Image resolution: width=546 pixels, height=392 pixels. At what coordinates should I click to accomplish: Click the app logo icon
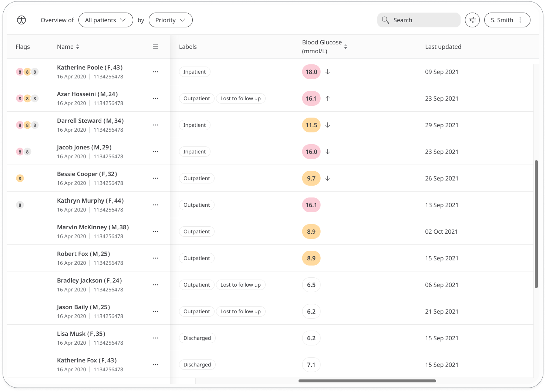coord(21,20)
